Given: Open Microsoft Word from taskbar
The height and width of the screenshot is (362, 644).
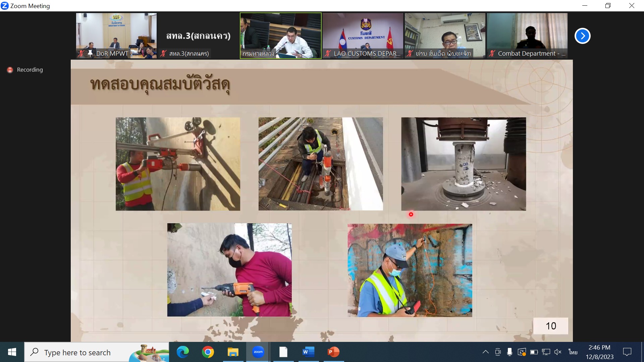Looking at the screenshot, I should point(308,352).
